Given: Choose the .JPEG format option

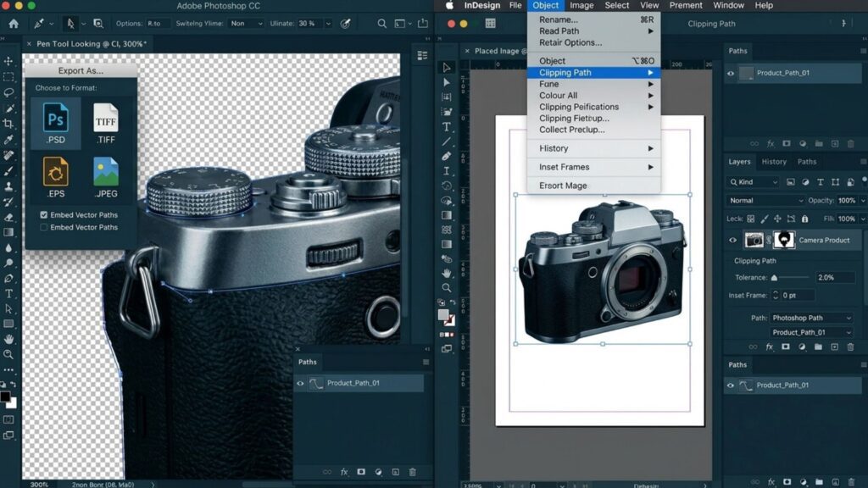Looking at the screenshot, I should tap(105, 177).
